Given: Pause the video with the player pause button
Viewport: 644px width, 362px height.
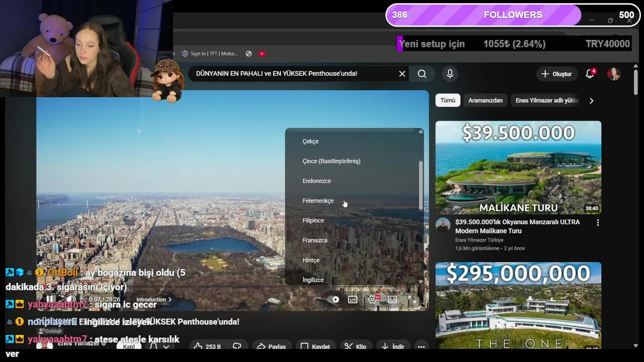Looking at the screenshot, I should pyautogui.click(x=49, y=299).
